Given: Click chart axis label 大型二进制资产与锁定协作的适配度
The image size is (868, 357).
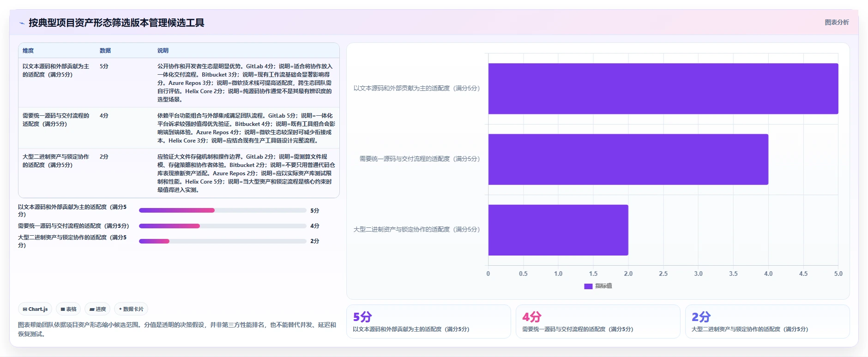Looking at the screenshot, I should [x=416, y=229].
